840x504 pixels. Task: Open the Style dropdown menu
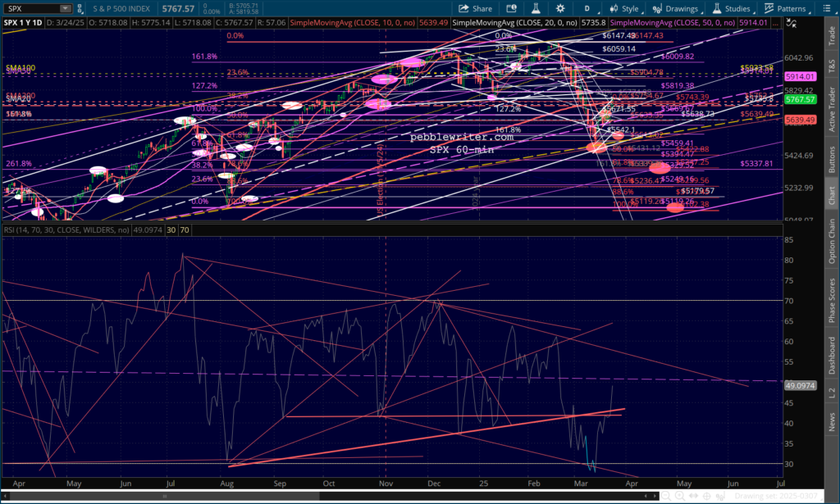coord(625,8)
